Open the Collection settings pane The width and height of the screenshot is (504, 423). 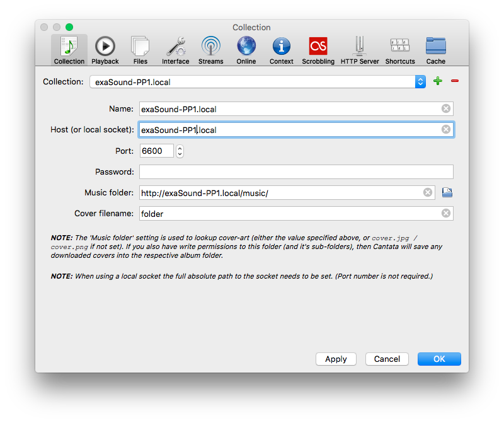coord(69,50)
